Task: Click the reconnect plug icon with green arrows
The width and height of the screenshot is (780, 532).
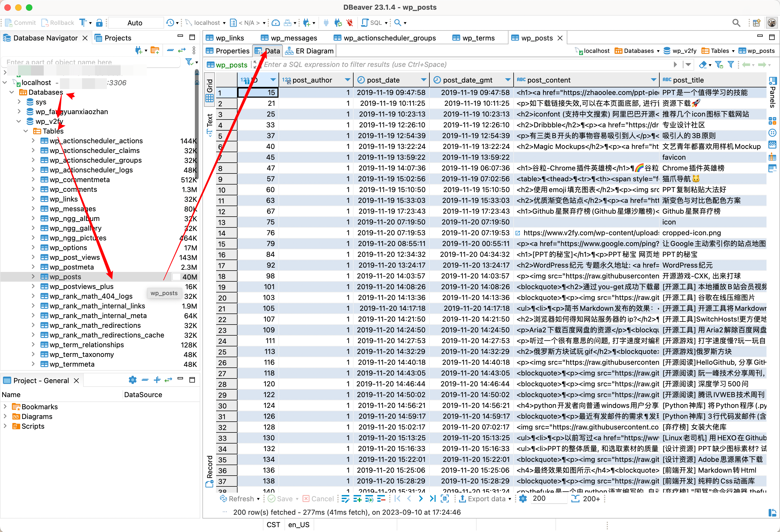Action: pos(338,23)
